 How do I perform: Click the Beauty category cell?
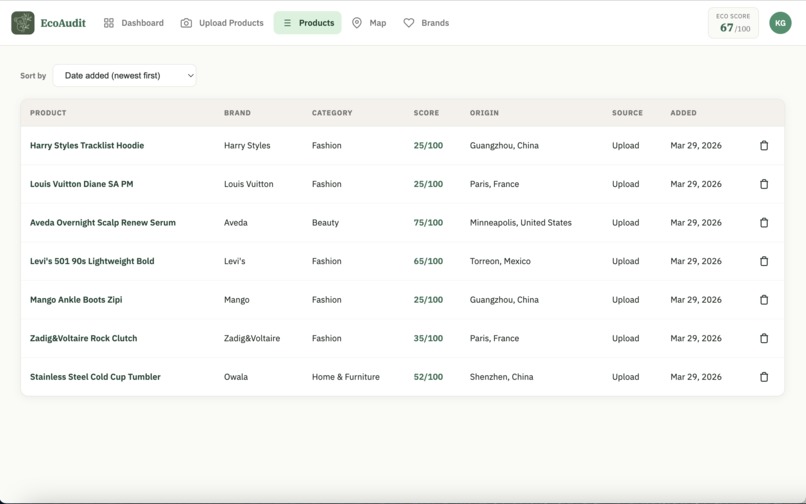tap(325, 223)
